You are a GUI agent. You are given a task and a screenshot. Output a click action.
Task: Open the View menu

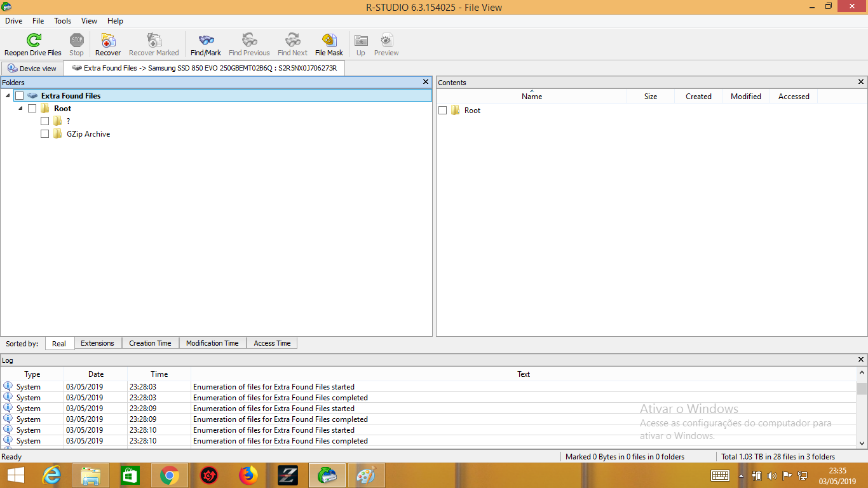89,21
